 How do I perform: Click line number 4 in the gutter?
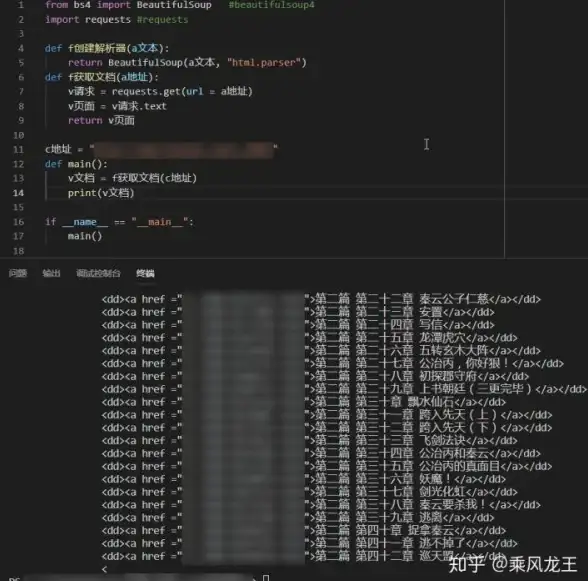click(x=21, y=48)
